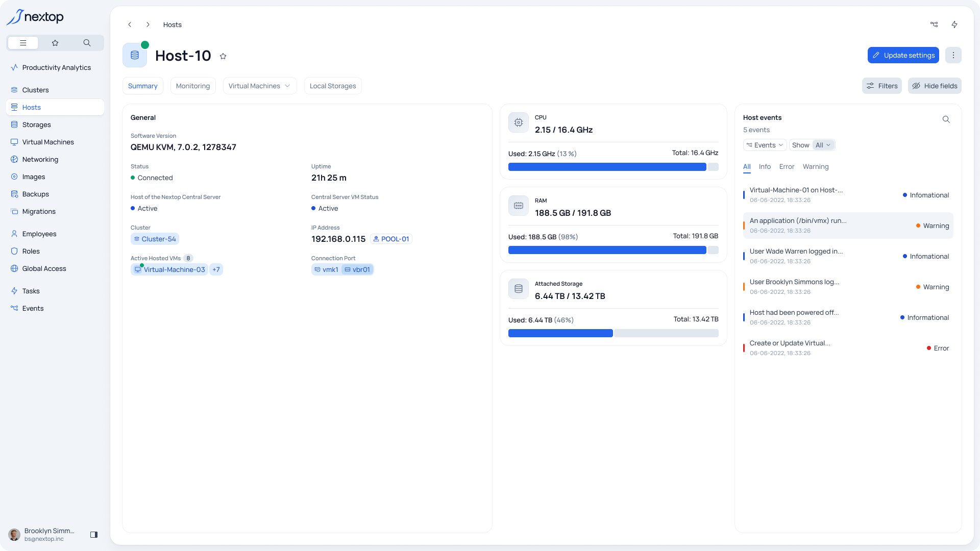Go forward with right chevron
Screen dimensions: 980x551
[148, 24]
